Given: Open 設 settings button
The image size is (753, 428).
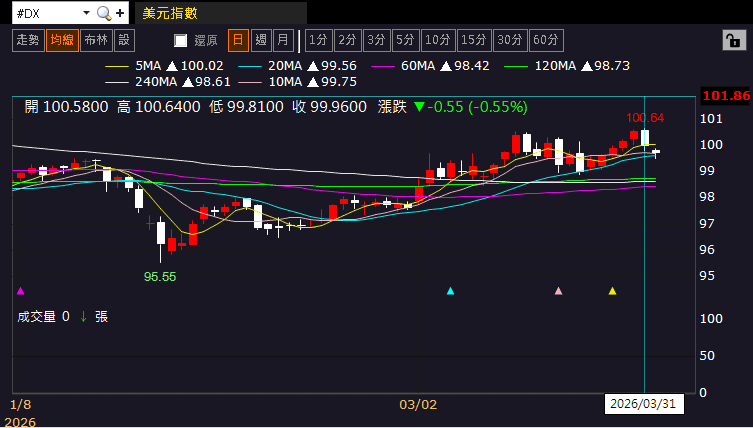Looking at the screenshot, I should click(124, 40).
